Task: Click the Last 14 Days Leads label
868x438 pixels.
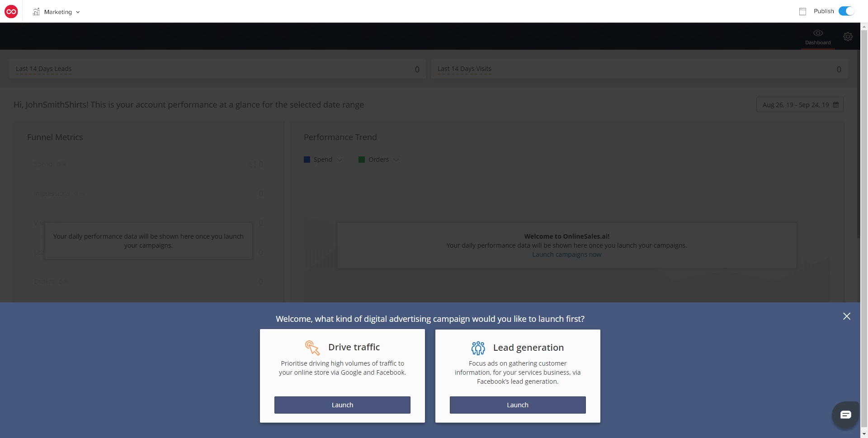Action: click(43, 69)
